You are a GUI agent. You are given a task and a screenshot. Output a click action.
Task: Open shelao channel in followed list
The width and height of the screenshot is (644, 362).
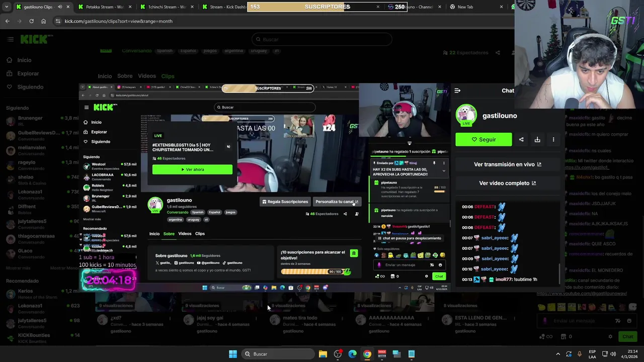(43, 179)
